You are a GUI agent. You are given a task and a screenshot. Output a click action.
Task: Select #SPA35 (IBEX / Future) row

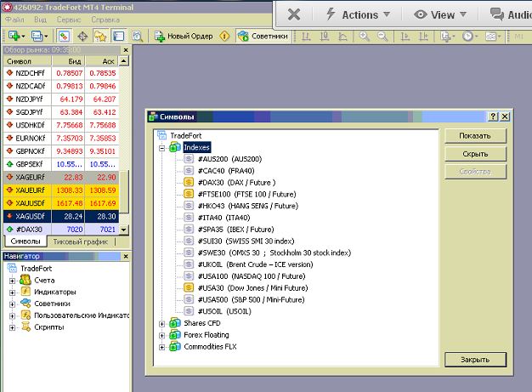coord(235,230)
